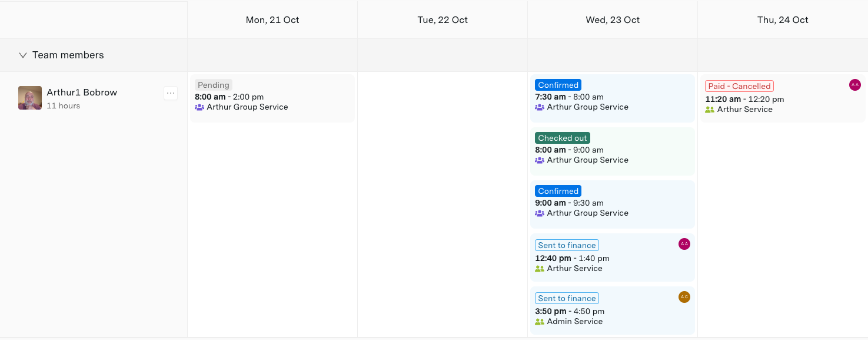
Task: Click the Checked out status badge
Action: point(562,137)
